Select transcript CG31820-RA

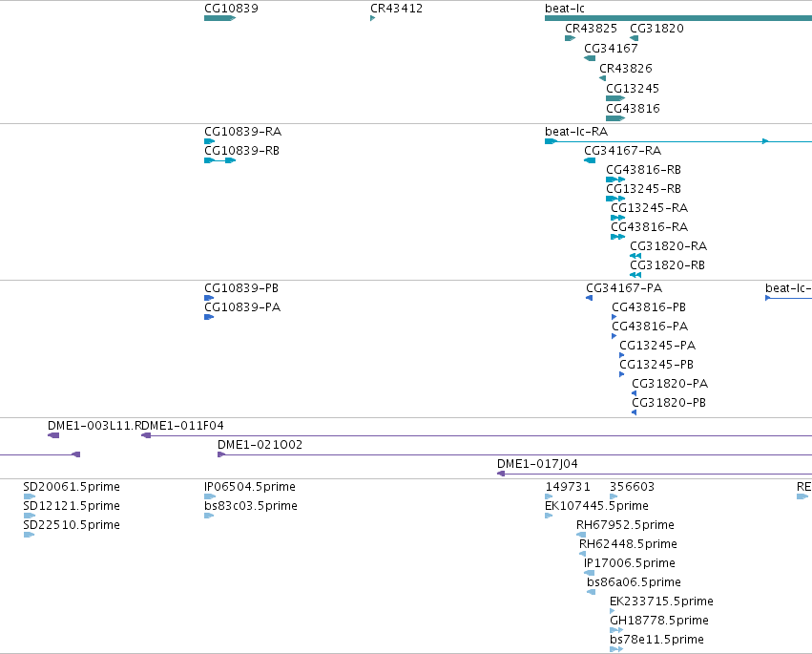point(669,246)
